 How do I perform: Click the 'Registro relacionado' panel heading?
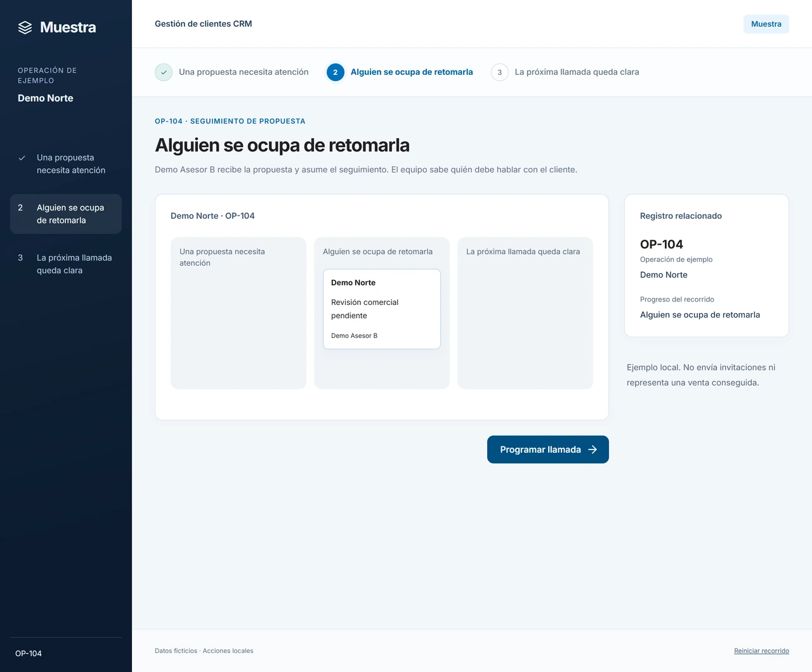(681, 216)
